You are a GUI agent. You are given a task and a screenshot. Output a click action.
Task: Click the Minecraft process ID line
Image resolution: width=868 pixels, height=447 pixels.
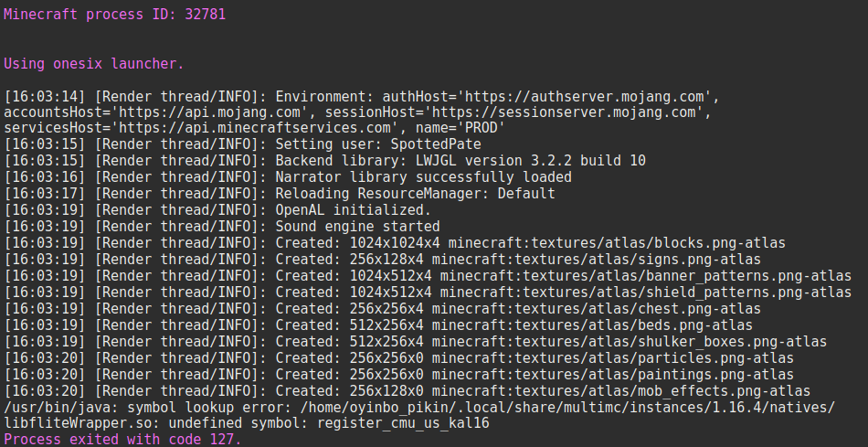pyautogui.click(x=115, y=15)
